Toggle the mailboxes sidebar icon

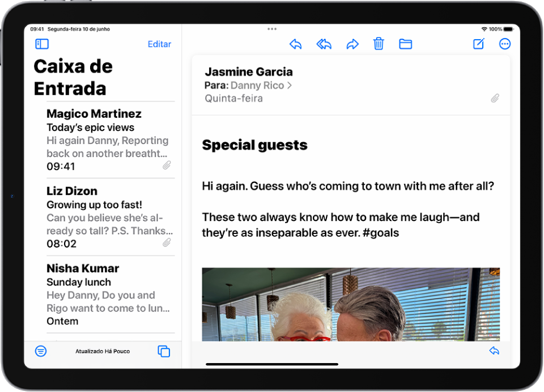click(x=42, y=44)
